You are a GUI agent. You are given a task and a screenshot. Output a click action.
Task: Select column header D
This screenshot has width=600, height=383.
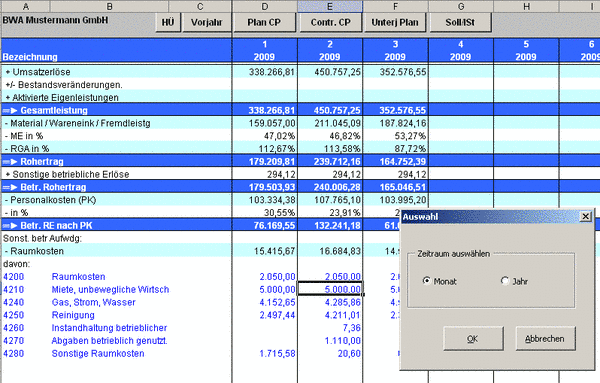[x=265, y=6]
